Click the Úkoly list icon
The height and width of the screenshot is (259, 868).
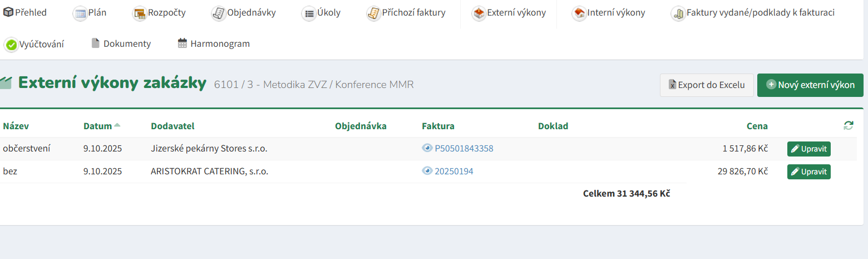[x=309, y=13]
